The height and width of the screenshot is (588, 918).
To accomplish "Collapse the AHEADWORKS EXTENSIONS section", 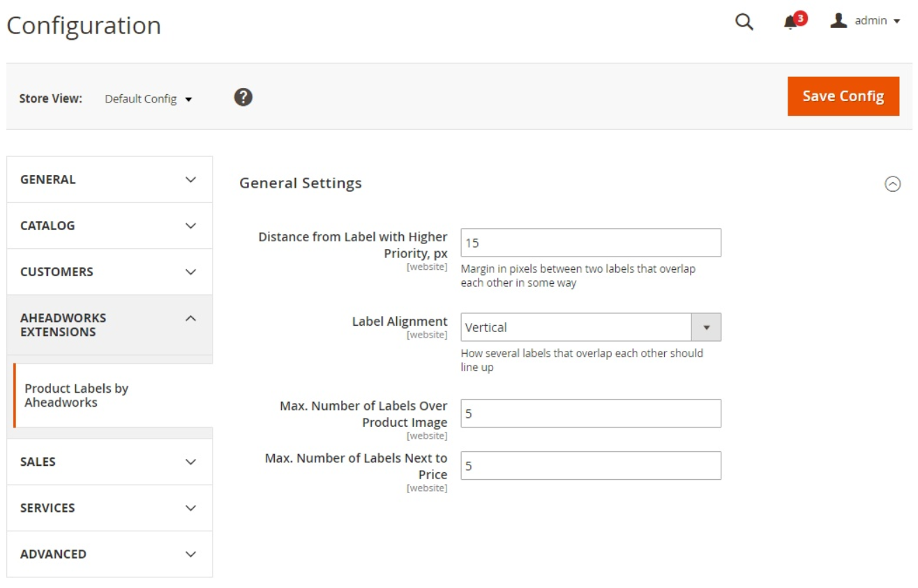I will tap(110, 325).
